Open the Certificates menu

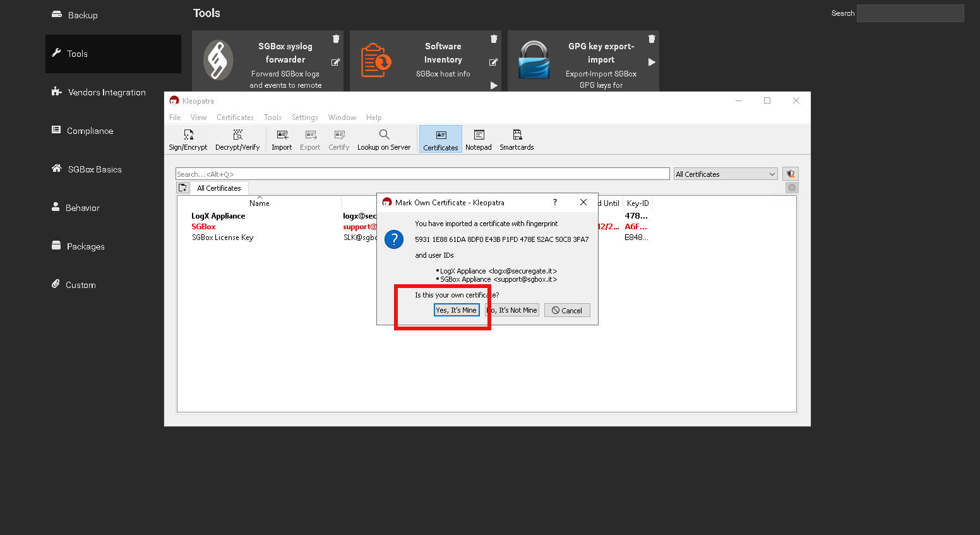point(235,117)
